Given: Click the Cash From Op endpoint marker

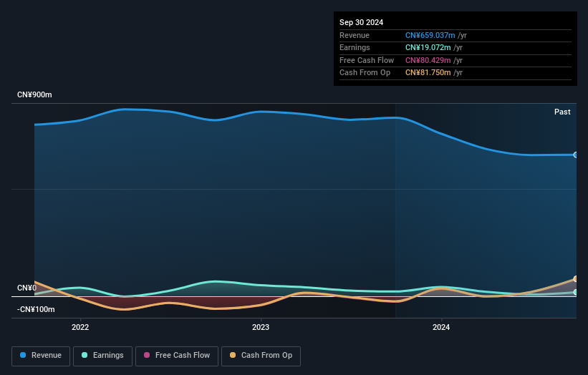Looking at the screenshot, I should (x=576, y=278).
